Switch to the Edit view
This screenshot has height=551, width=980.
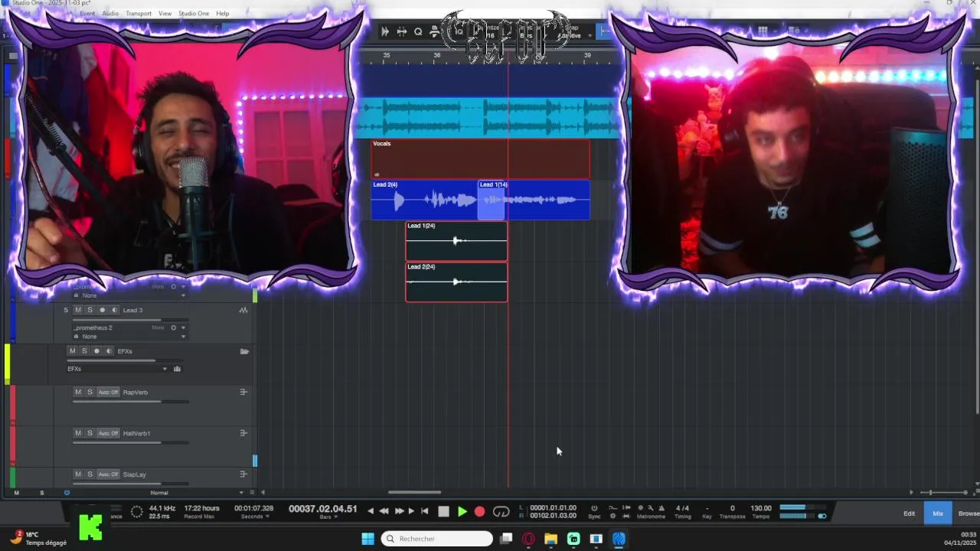coord(909,514)
